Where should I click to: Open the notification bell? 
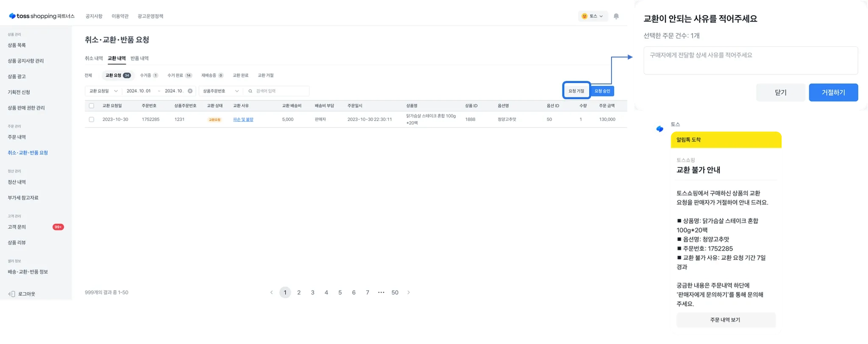pos(616,16)
